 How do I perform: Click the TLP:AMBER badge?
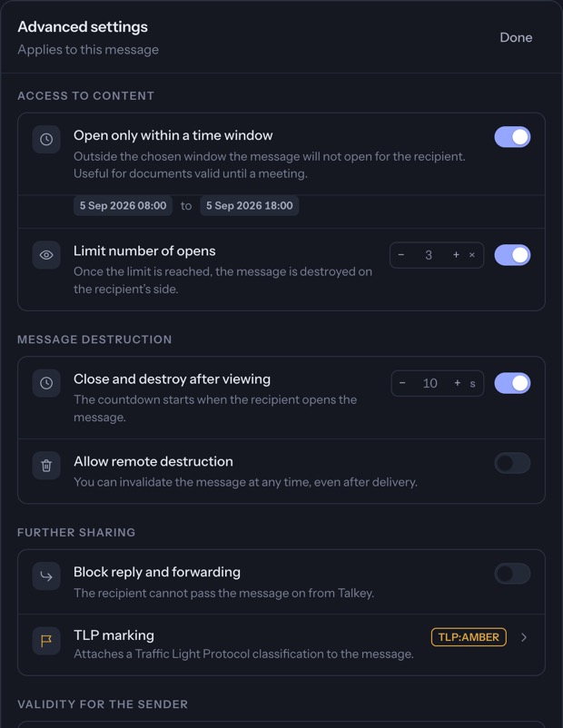469,637
